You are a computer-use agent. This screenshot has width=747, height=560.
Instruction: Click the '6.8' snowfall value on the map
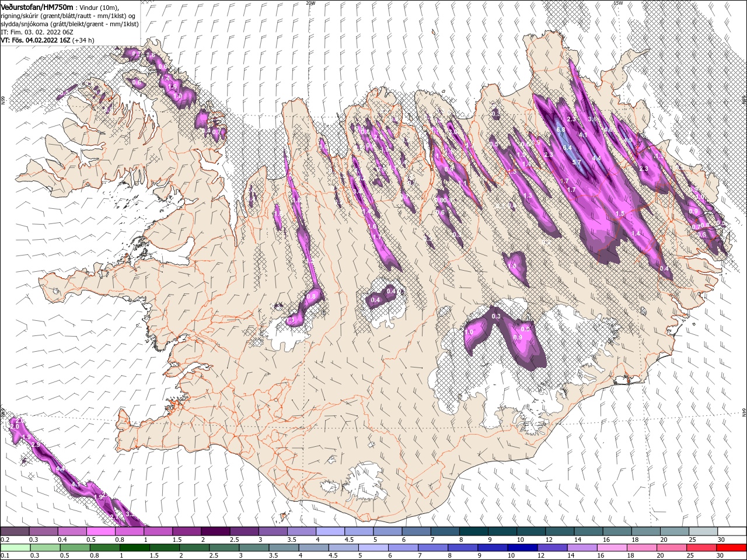coord(561,129)
